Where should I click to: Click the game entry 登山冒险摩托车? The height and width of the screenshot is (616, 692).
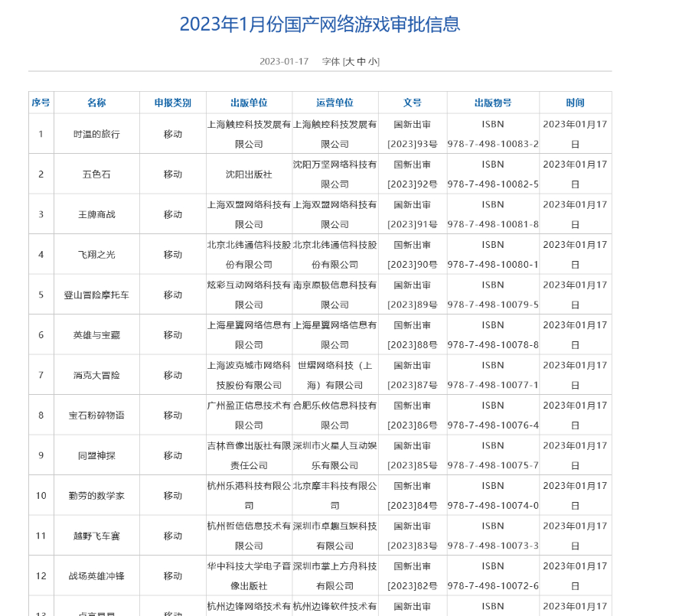point(96,294)
